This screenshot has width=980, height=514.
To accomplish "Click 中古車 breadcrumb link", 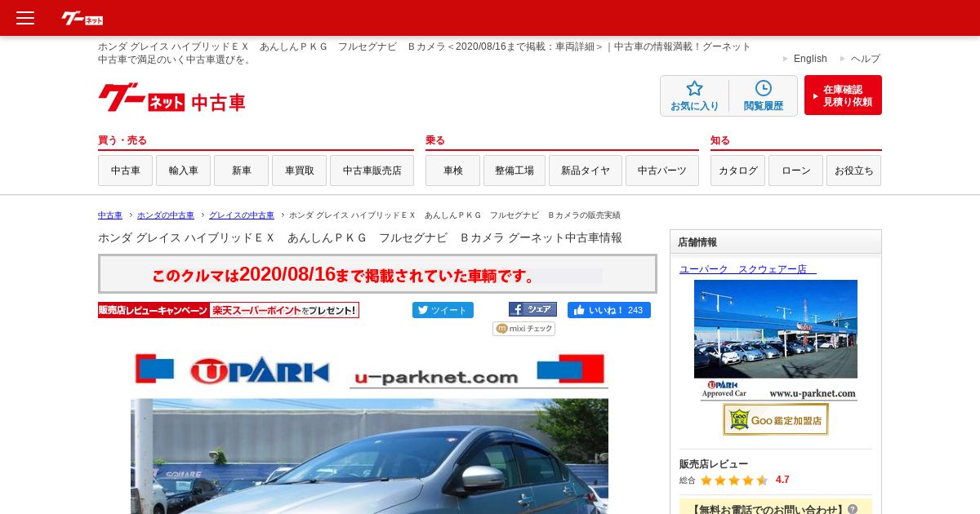I will coord(110,215).
